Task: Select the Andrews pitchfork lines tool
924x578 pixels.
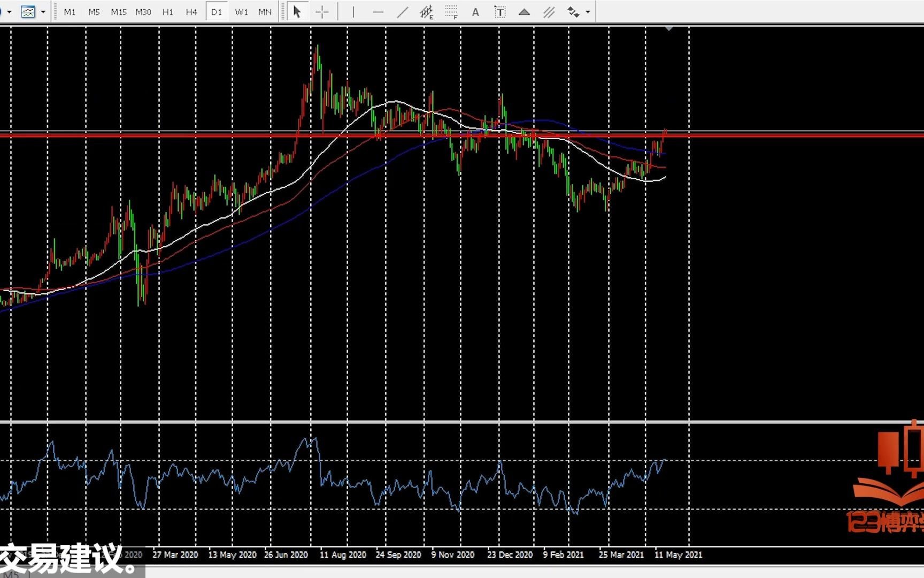Action: pyautogui.click(x=549, y=12)
